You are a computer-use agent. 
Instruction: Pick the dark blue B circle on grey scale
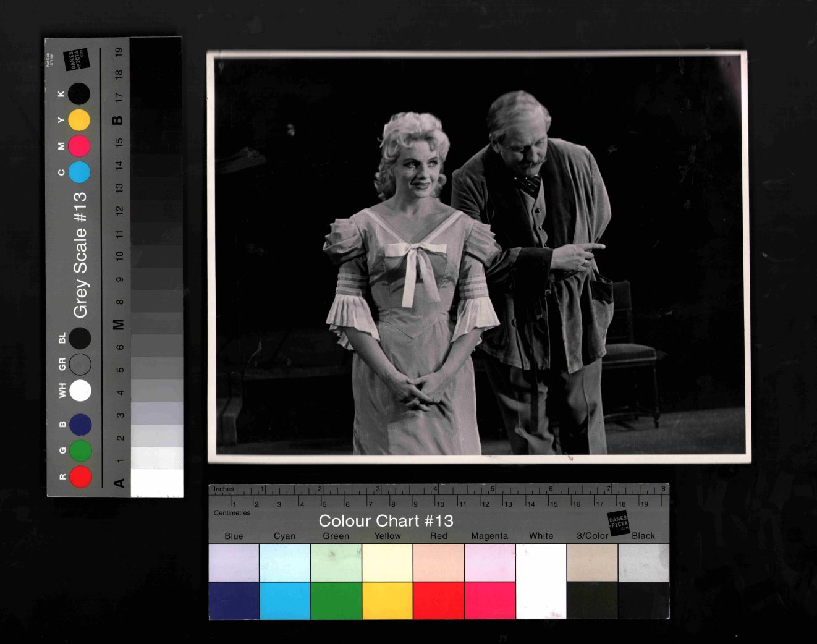[80, 425]
